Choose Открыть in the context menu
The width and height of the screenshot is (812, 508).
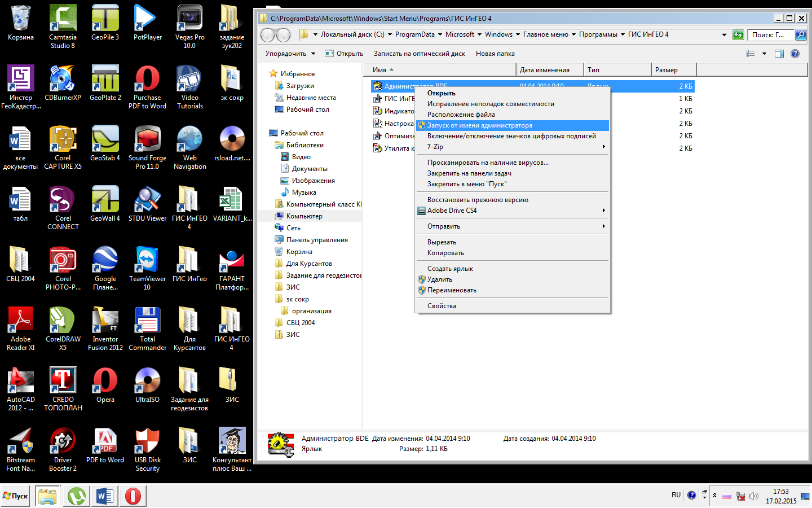click(513, 93)
